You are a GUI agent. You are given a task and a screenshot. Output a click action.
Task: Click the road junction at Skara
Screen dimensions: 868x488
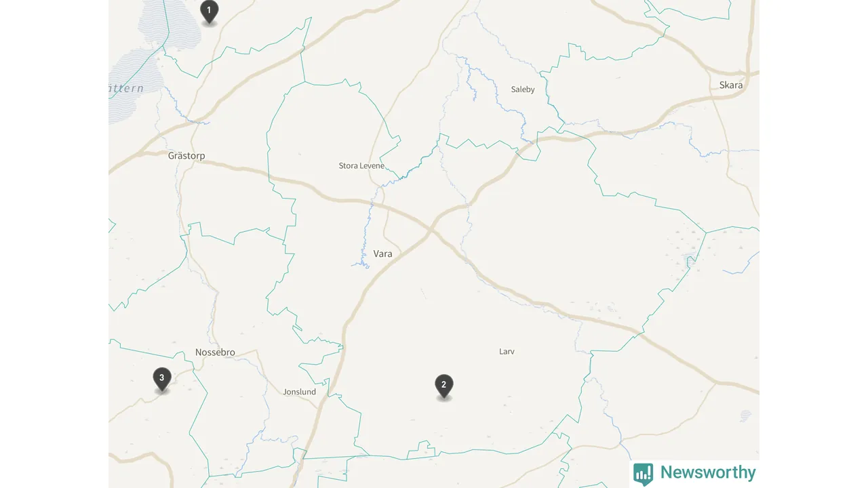747,73
